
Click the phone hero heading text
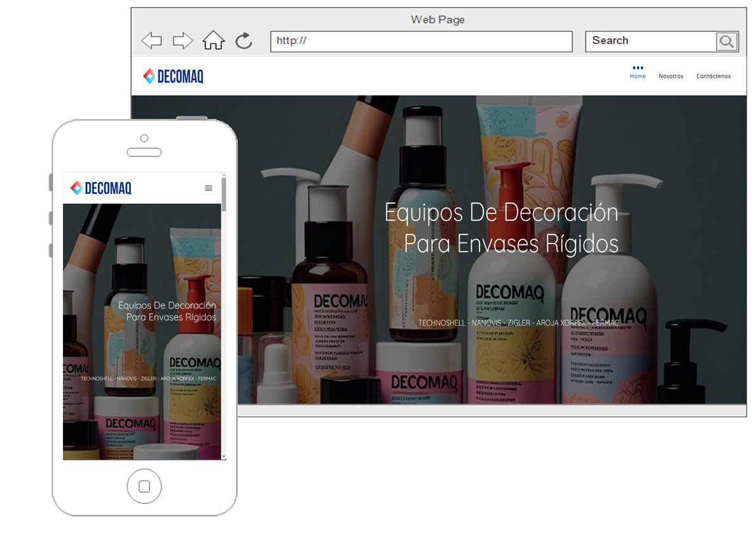tap(167, 311)
